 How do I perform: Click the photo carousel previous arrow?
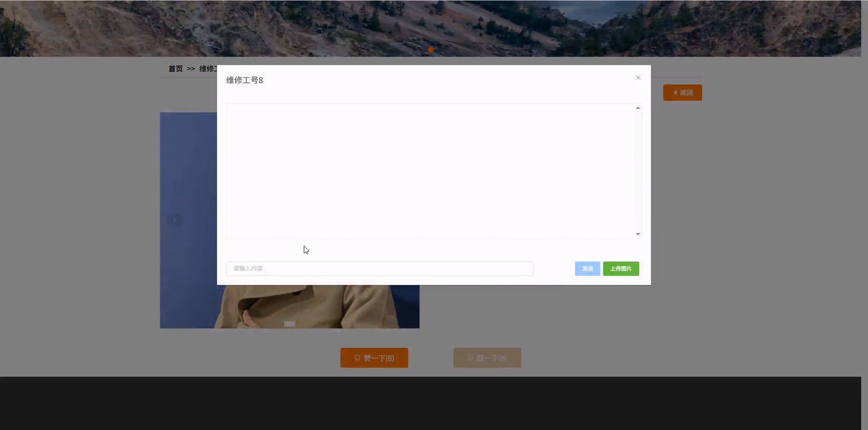(174, 220)
